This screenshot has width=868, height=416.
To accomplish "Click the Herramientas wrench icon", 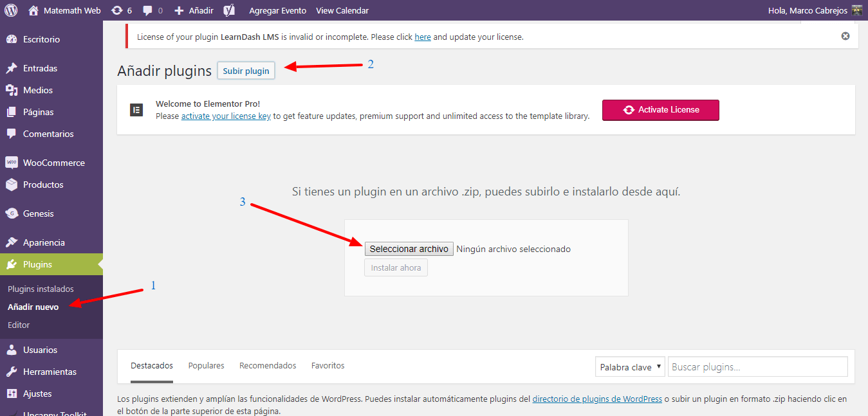I will (12, 372).
